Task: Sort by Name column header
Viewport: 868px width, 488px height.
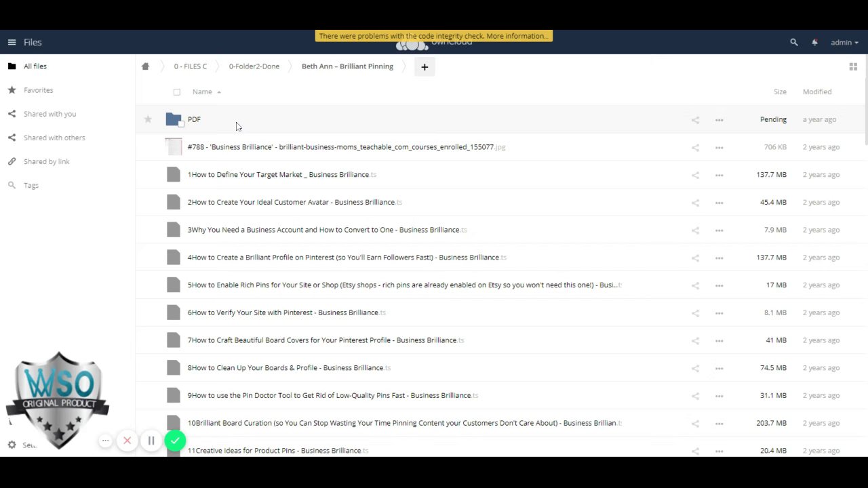Action: [x=202, y=91]
